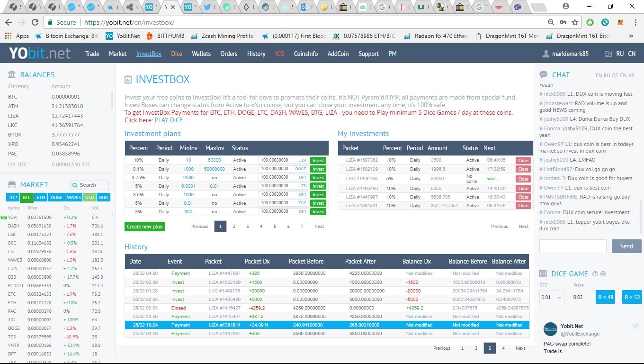Switch chat language to DE

coord(616,76)
